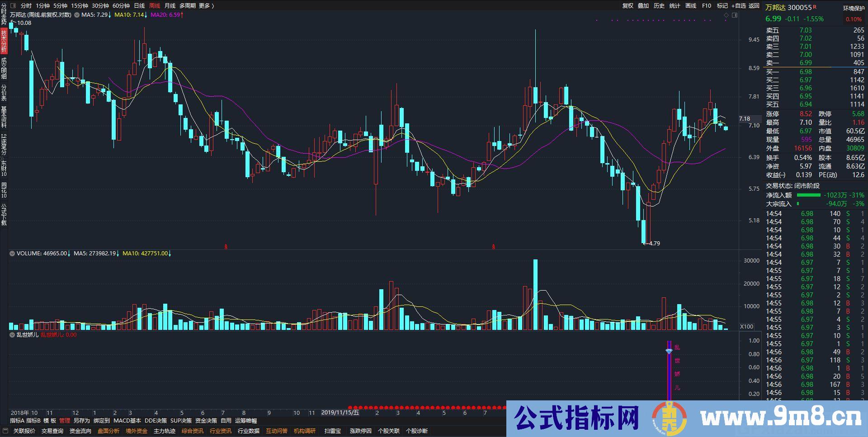
Task: Open 主力轨迹 bottom tab
Action: click(165, 431)
